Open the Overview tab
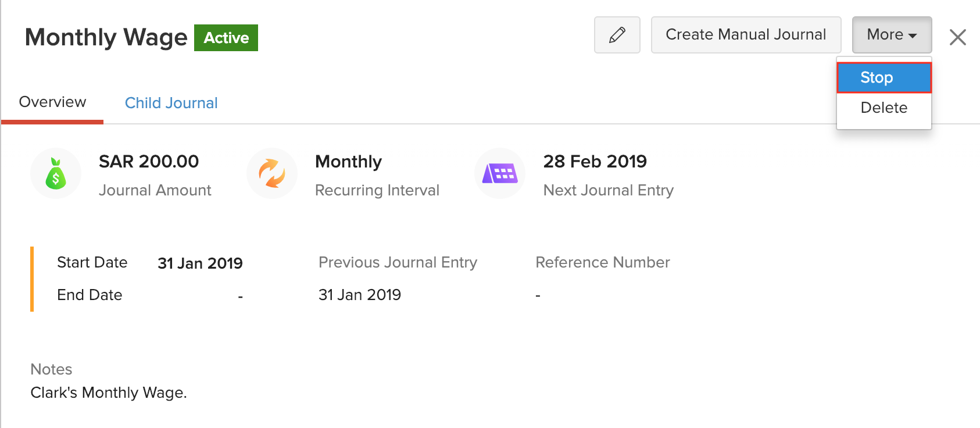Image resolution: width=980 pixels, height=428 pixels. coord(52,102)
